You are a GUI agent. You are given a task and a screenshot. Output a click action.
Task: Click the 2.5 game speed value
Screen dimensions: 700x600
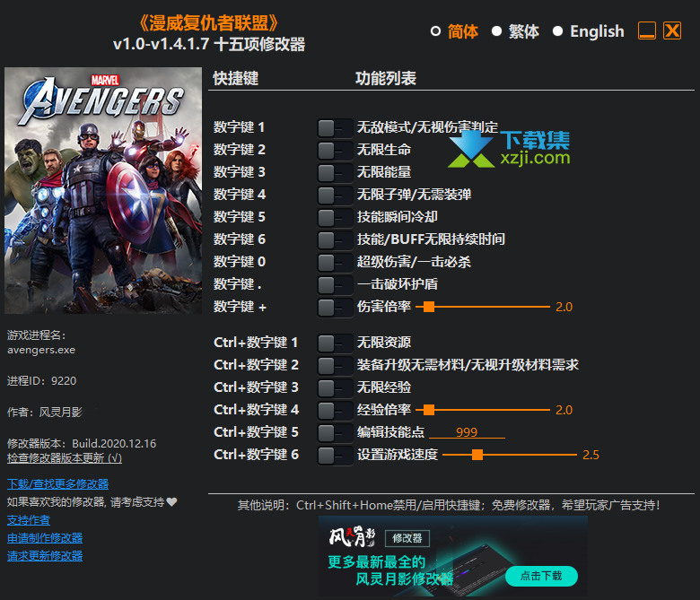coord(591,455)
